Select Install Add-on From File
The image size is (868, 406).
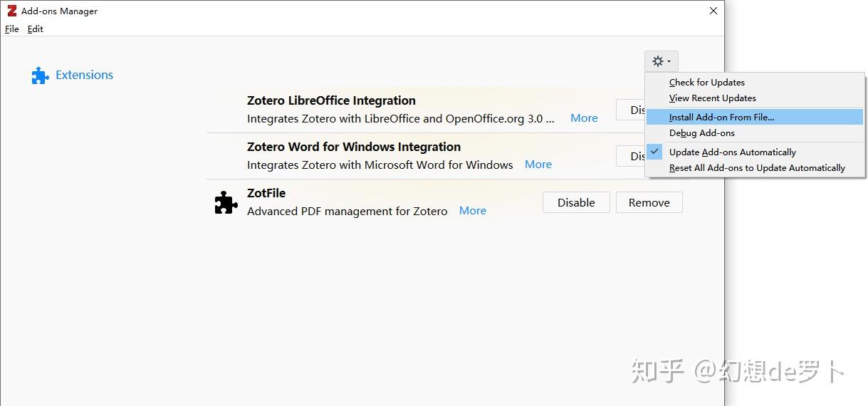coord(721,117)
